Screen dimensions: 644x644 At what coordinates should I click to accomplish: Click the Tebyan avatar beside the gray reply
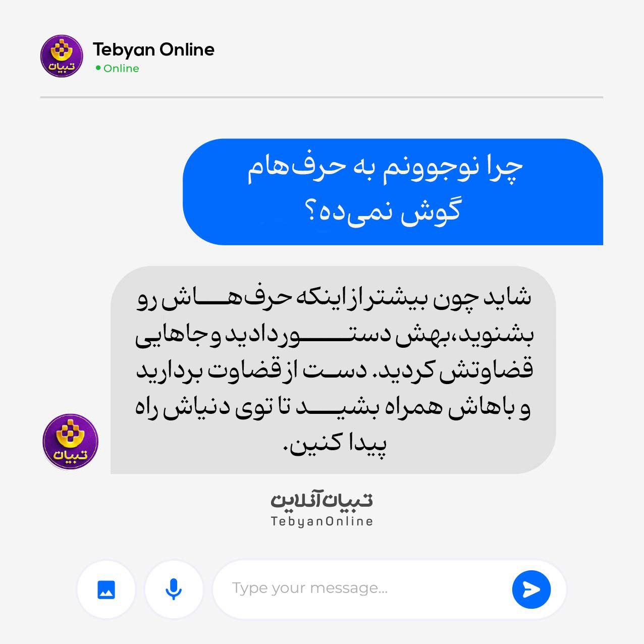click(70, 442)
